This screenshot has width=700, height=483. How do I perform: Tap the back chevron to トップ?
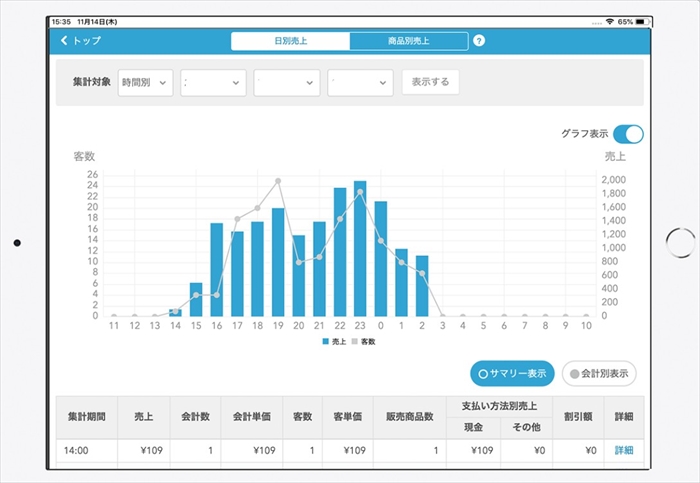[x=66, y=41]
